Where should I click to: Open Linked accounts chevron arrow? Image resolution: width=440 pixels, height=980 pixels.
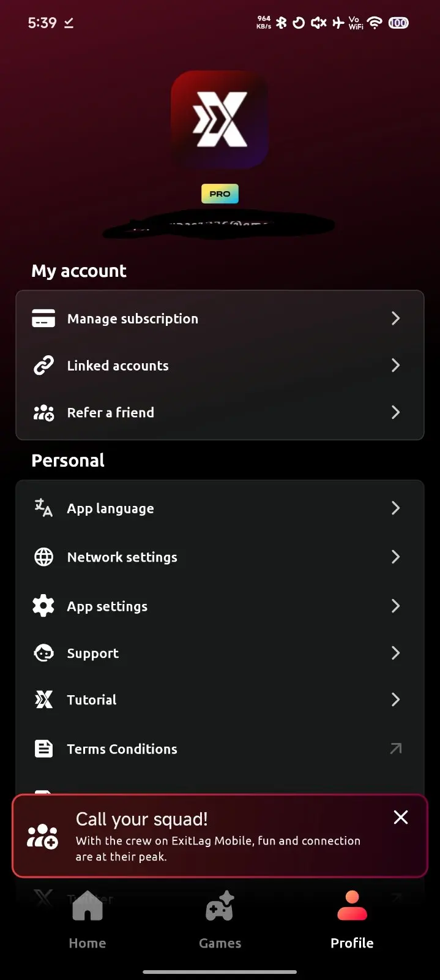click(x=395, y=366)
